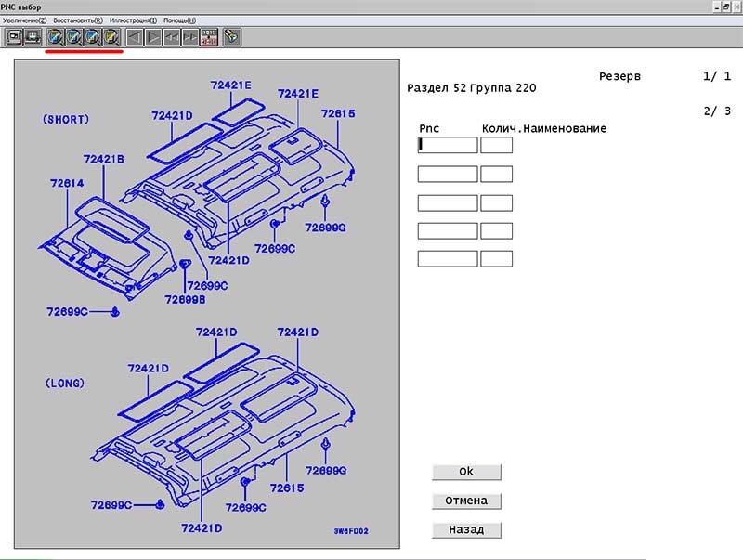
Task: Focus the first row quantity input field
Action: pos(496,145)
